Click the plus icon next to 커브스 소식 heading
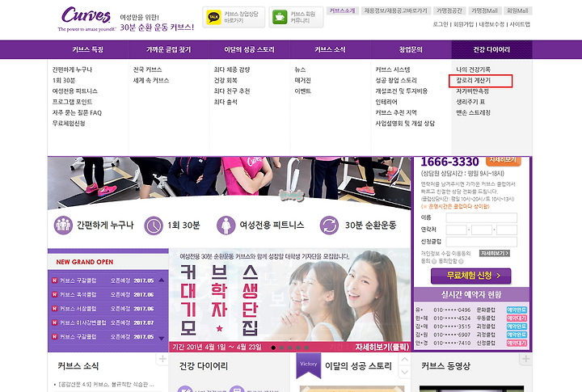Viewport: 582px width, 392px height. pos(162,359)
